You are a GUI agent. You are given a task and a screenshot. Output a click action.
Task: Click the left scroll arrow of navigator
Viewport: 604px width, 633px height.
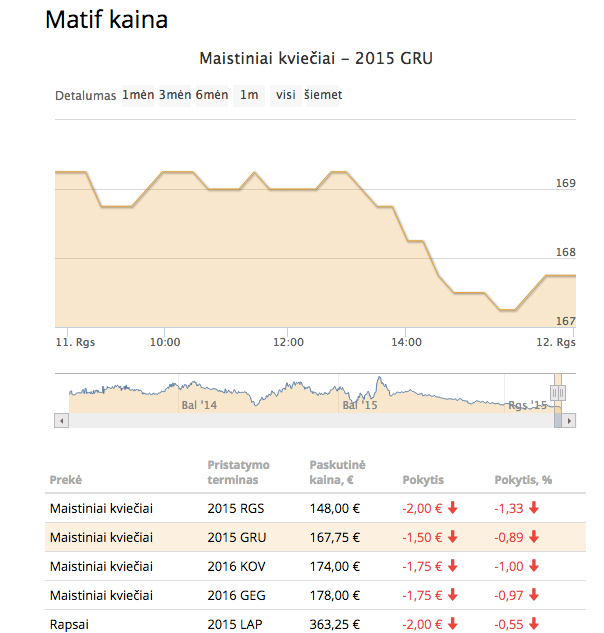click(x=61, y=421)
